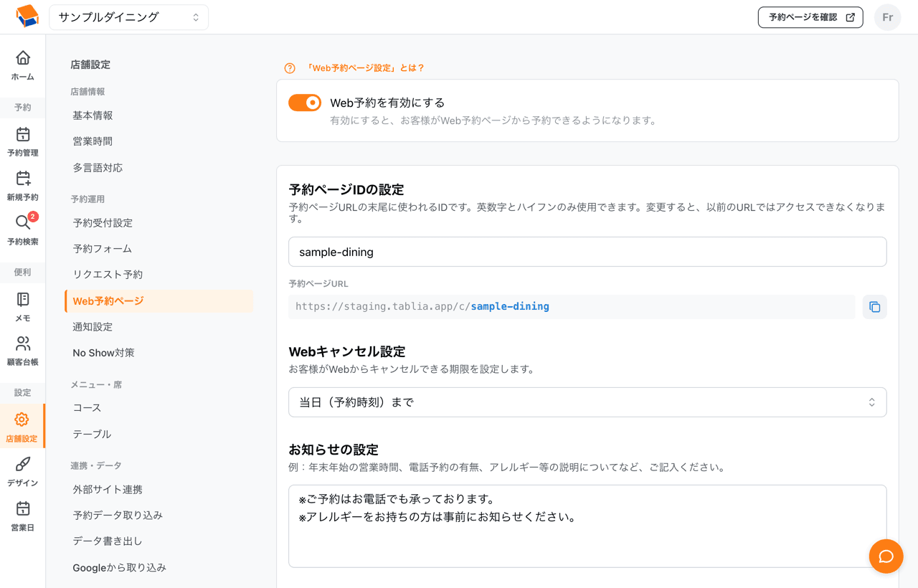
Task: Open 予約フォーム settings
Action: click(x=103, y=249)
